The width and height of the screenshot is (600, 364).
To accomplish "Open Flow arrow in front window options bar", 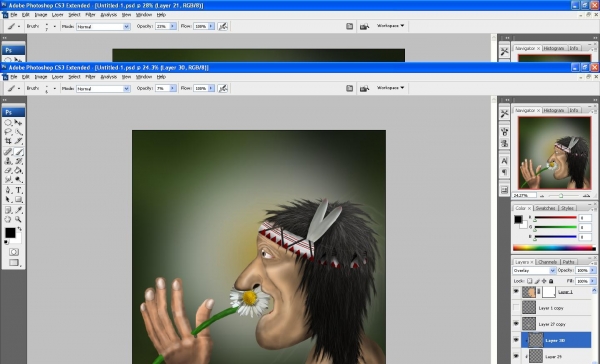I will [211, 88].
